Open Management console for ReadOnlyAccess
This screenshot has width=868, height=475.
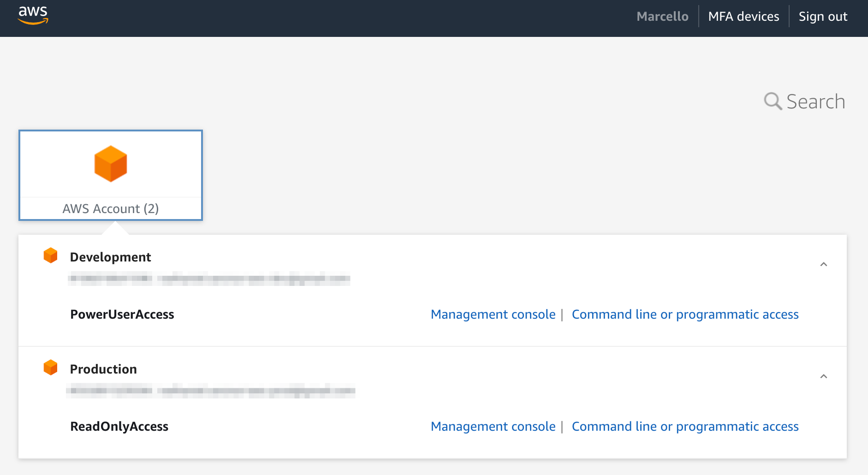pyautogui.click(x=493, y=427)
